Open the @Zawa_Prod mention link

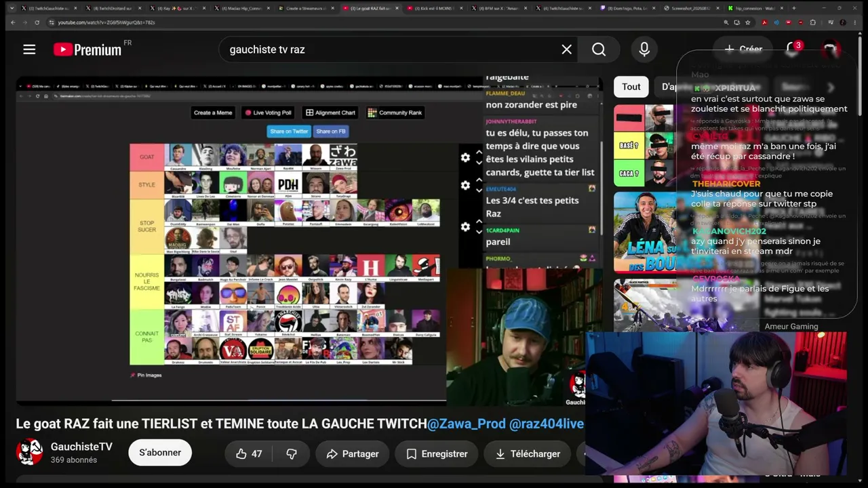467,424
